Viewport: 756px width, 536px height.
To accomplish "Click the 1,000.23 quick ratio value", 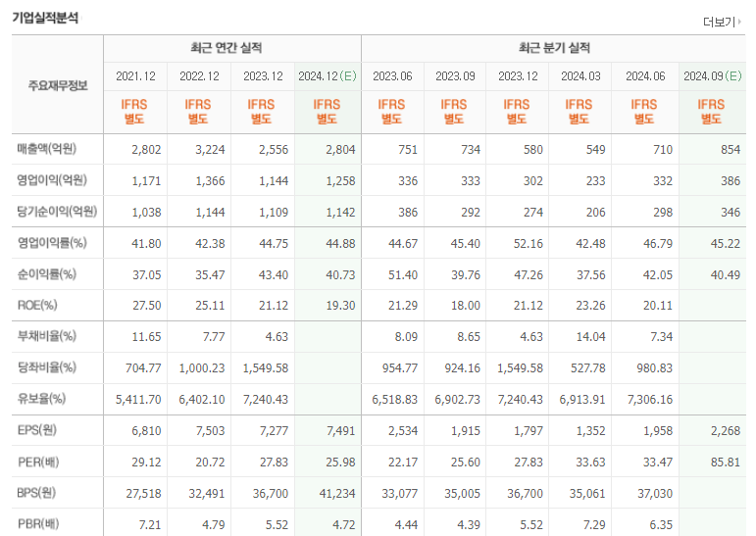I will click(202, 368).
